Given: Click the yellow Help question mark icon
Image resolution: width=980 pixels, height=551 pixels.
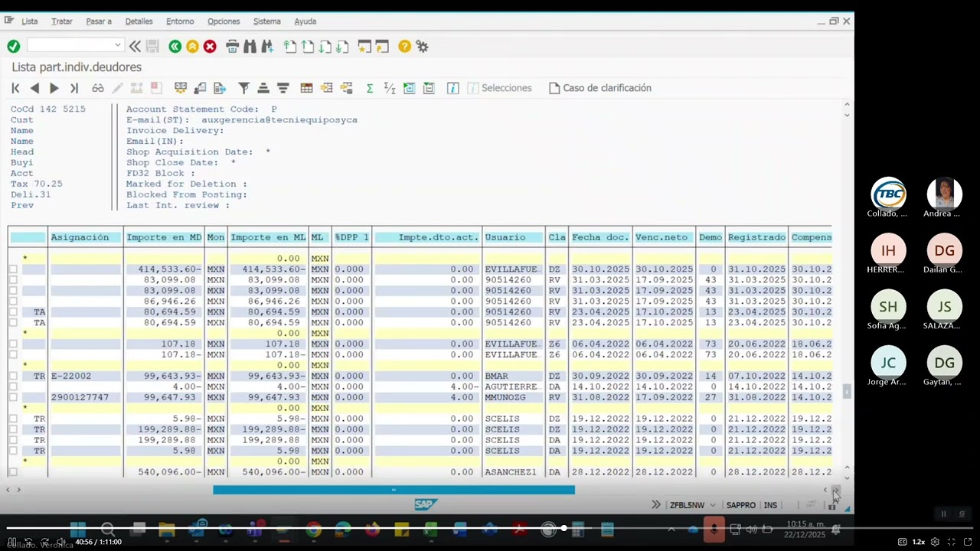Looking at the screenshot, I should pos(404,47).
